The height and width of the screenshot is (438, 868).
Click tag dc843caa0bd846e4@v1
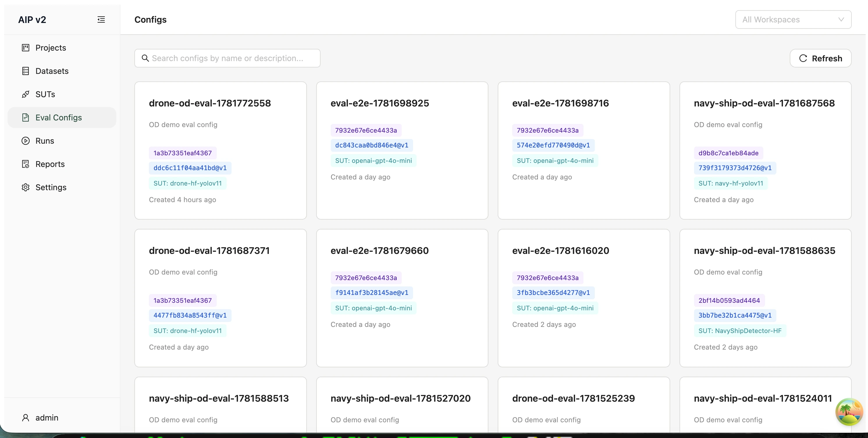372,145
